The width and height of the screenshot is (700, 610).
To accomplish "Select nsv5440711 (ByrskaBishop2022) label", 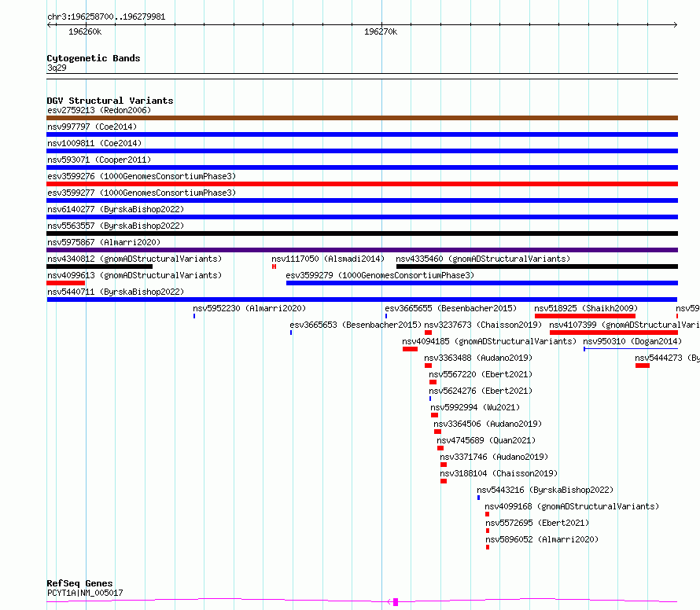I will [116, 292].
